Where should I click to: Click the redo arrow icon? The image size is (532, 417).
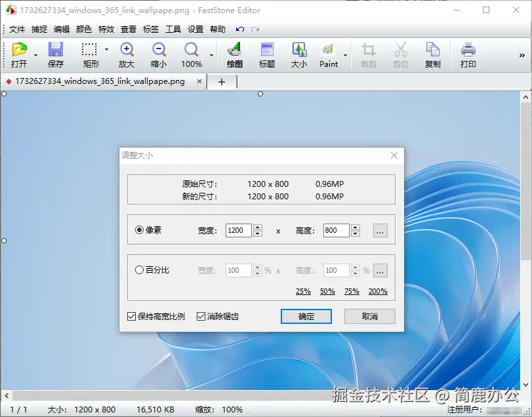(x=255, y=30)
